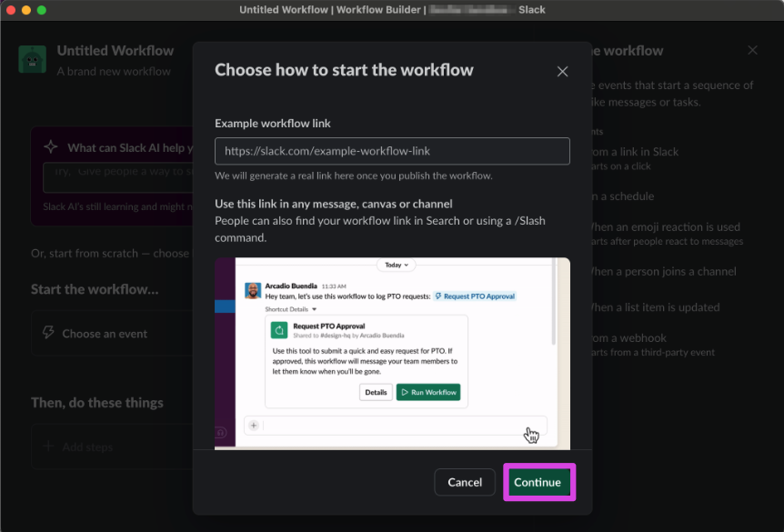Click the play icon inside Run Workflow button
This screenshot has height=532, width=784.
[x=407, y=393]
